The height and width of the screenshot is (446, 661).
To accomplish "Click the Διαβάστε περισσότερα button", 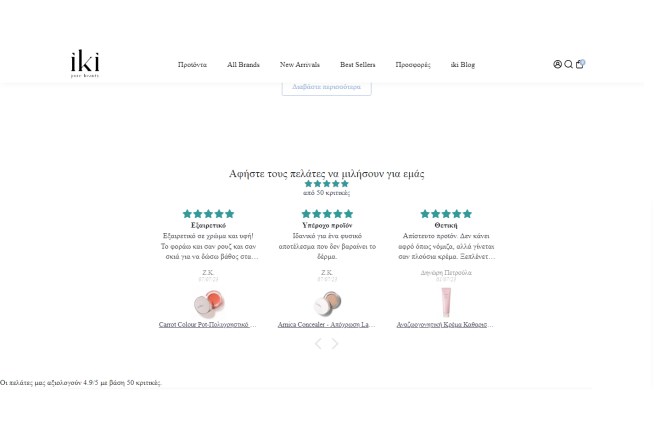I will [x=327, y=87].
